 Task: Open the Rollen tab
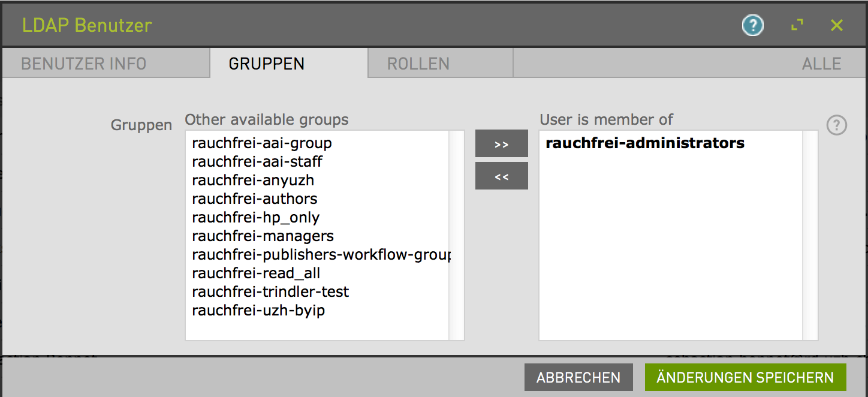(418, 64)
